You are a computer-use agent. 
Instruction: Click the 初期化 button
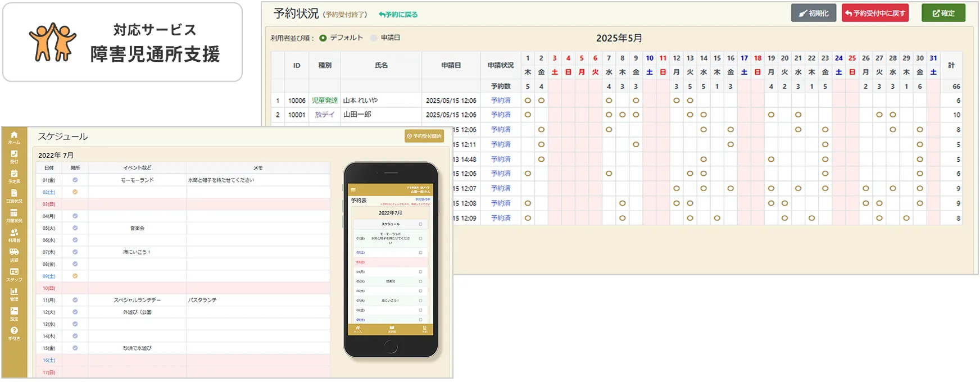(814, 13)
